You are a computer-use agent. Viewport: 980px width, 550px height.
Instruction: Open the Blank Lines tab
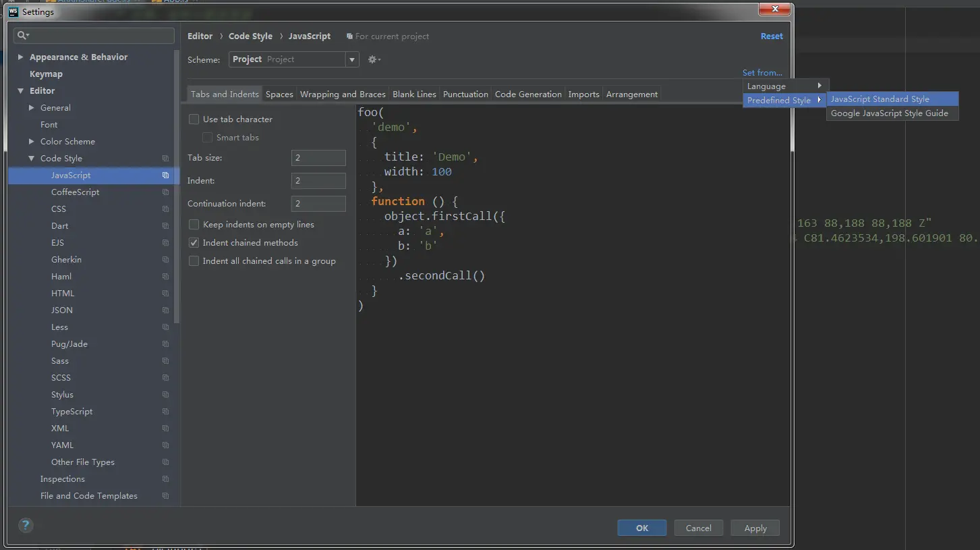[x=414, y=94]
